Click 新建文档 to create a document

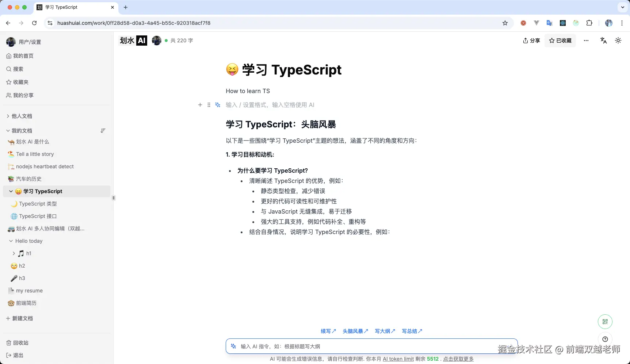tap(19, 318)
